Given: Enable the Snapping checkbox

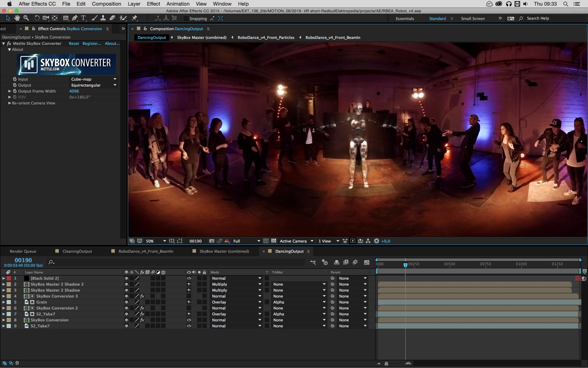Looking at the screenshot, I should (x=186, y=19).
